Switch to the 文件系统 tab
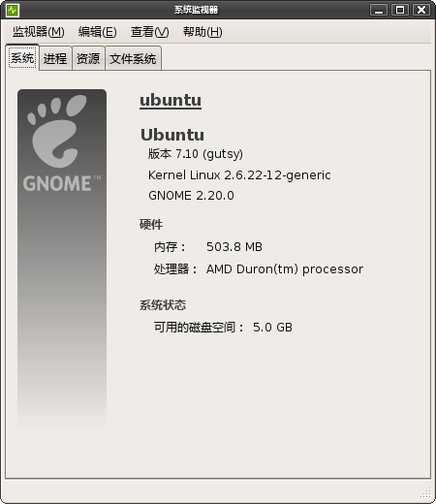This screenshot has height=504, width=436. [x=133, y=58]
